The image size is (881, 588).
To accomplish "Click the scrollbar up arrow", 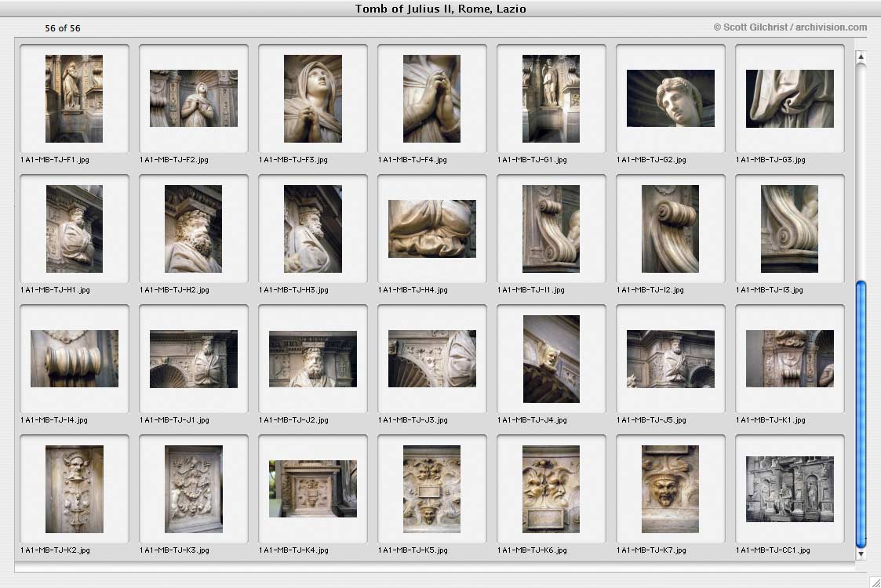I will (861, 56).
